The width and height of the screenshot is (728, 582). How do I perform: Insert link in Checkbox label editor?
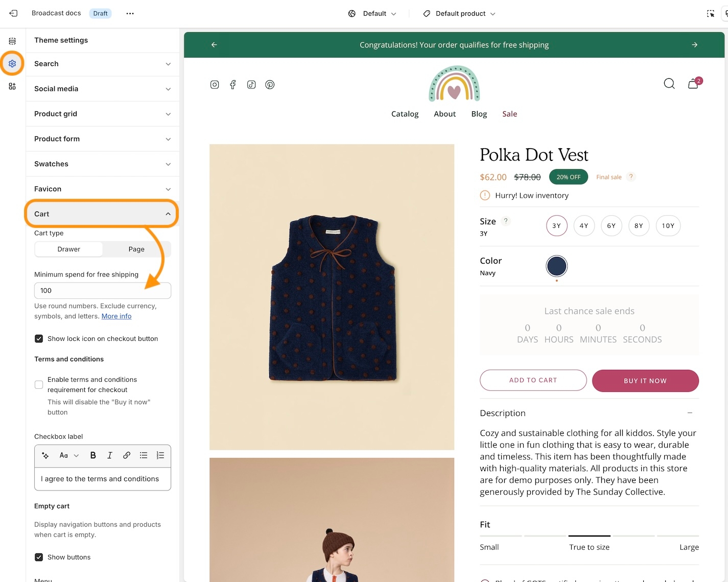coord(126,455)
